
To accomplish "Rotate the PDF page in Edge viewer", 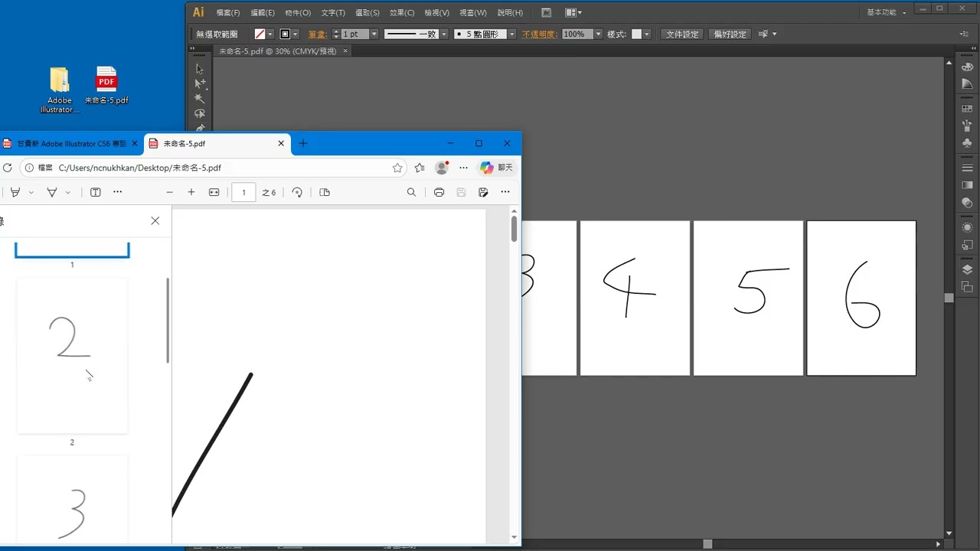I will pyautogui.click(x=297, y=192).
